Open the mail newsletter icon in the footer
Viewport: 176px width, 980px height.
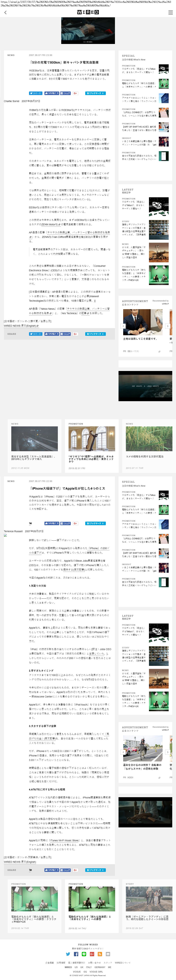coord(108,954)
